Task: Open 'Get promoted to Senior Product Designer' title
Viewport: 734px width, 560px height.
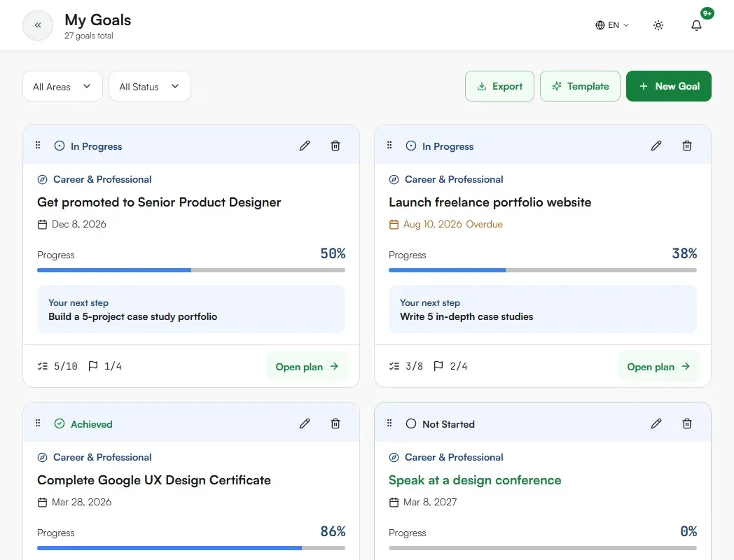Action: pos(159,202)
